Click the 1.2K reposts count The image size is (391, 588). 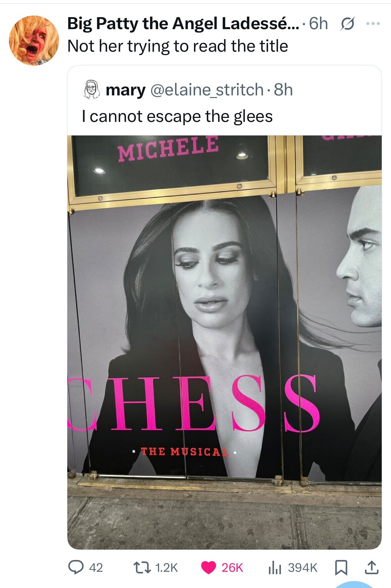(166, 568)
